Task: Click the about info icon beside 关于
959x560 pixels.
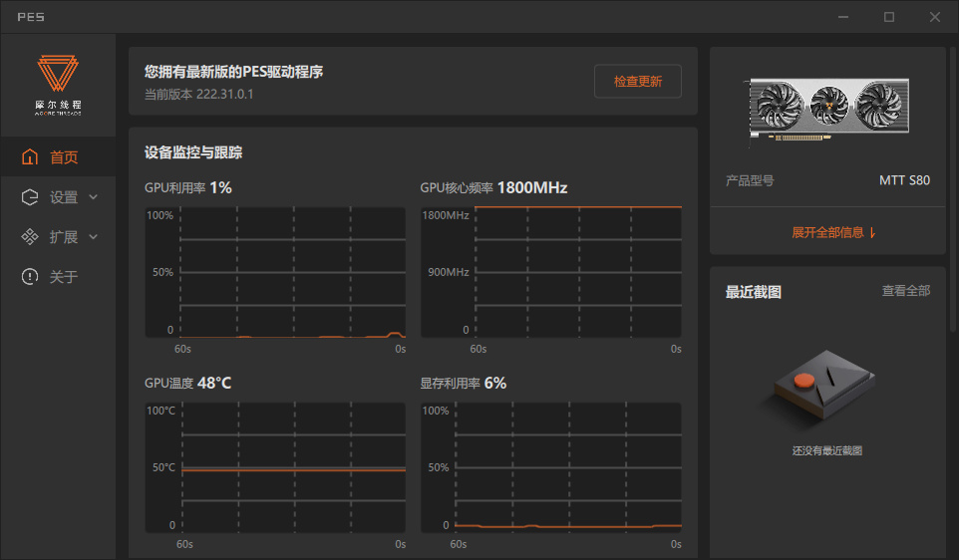Action: (x=30, y=276)
